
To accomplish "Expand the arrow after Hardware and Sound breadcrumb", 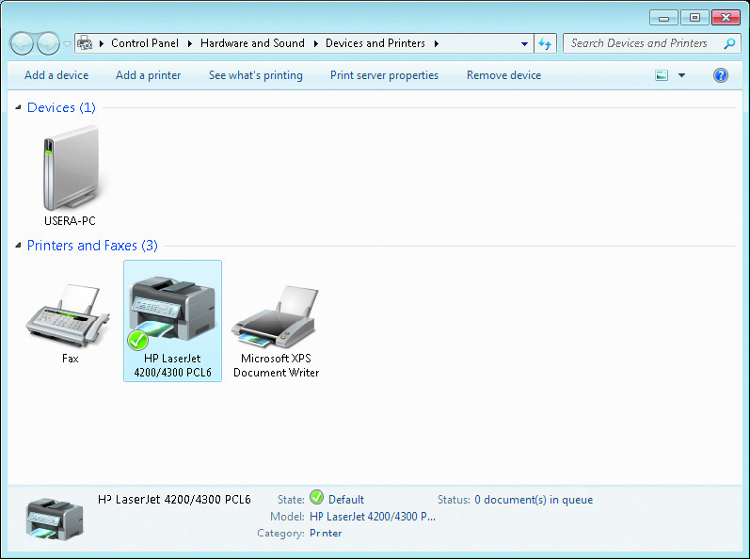I will 315,44.
